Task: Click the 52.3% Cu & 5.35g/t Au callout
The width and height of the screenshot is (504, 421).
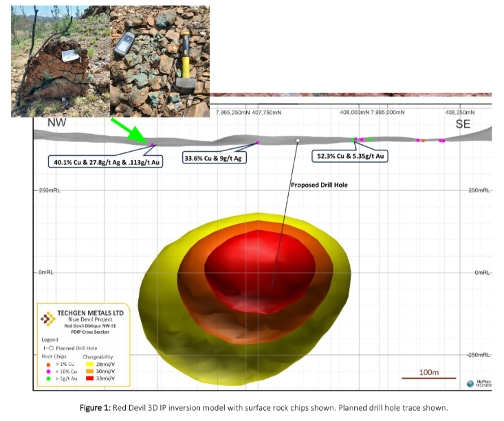Action: [x=350, y=157]
